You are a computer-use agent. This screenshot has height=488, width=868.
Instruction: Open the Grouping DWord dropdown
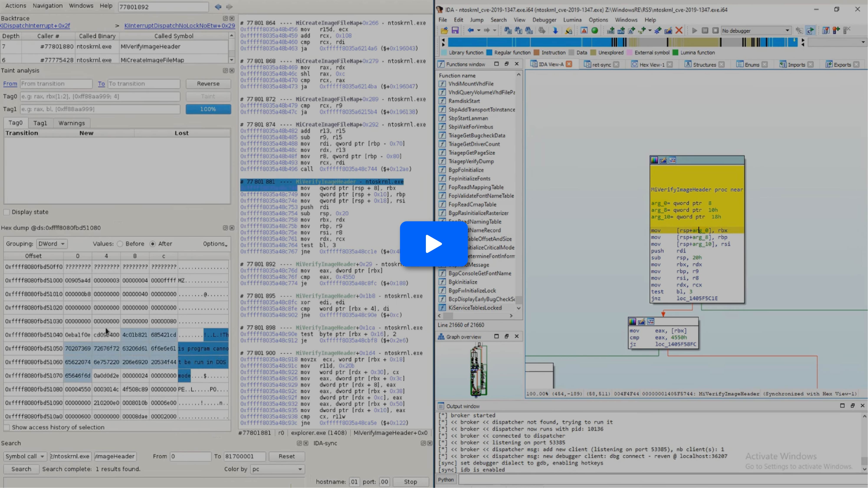click(x=52, y=244)
